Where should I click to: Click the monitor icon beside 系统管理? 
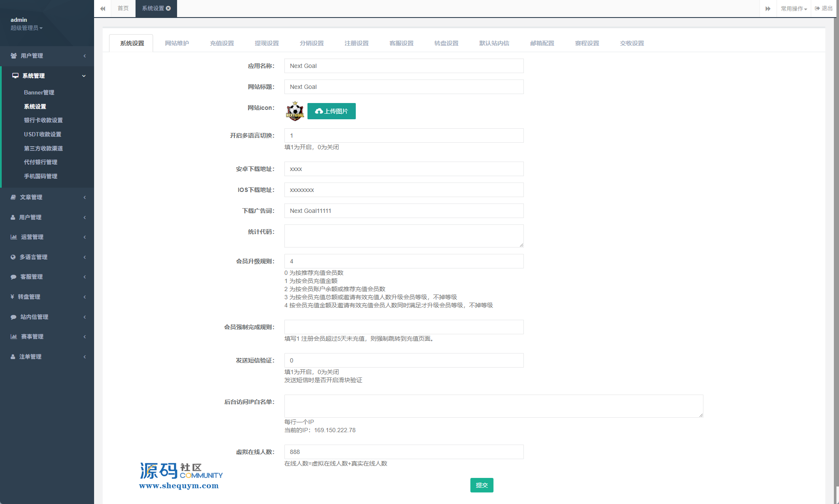[15, 76]
